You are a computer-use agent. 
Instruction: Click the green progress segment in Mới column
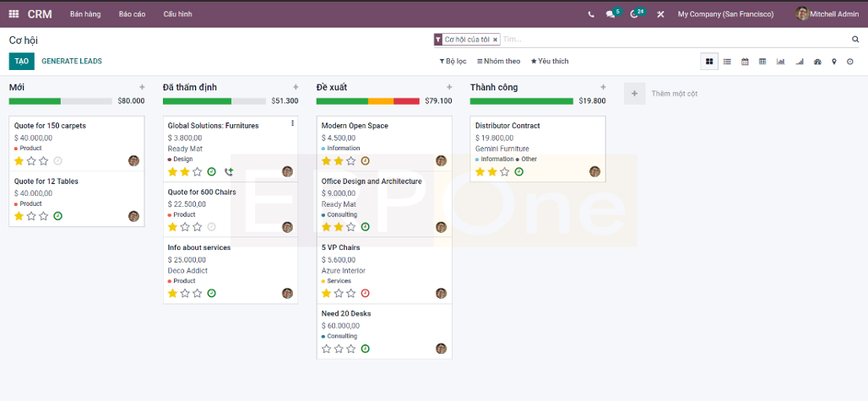click(35, 101)
